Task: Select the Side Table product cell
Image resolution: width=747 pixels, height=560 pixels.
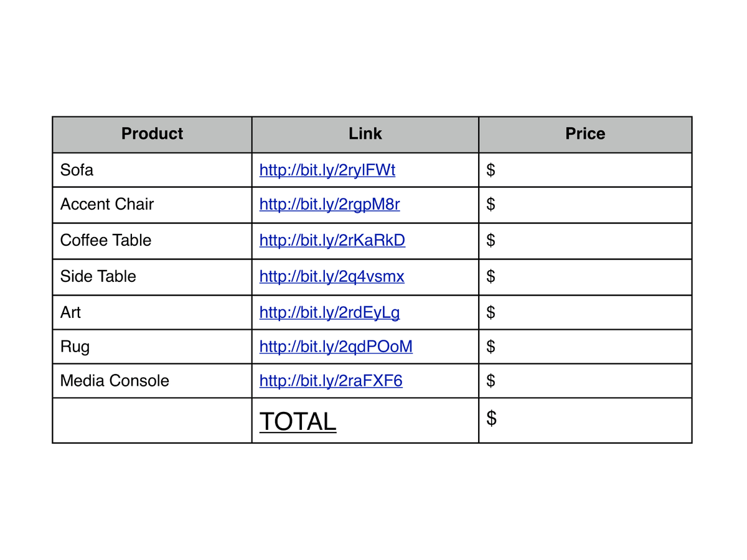Action: pos(152,277)
